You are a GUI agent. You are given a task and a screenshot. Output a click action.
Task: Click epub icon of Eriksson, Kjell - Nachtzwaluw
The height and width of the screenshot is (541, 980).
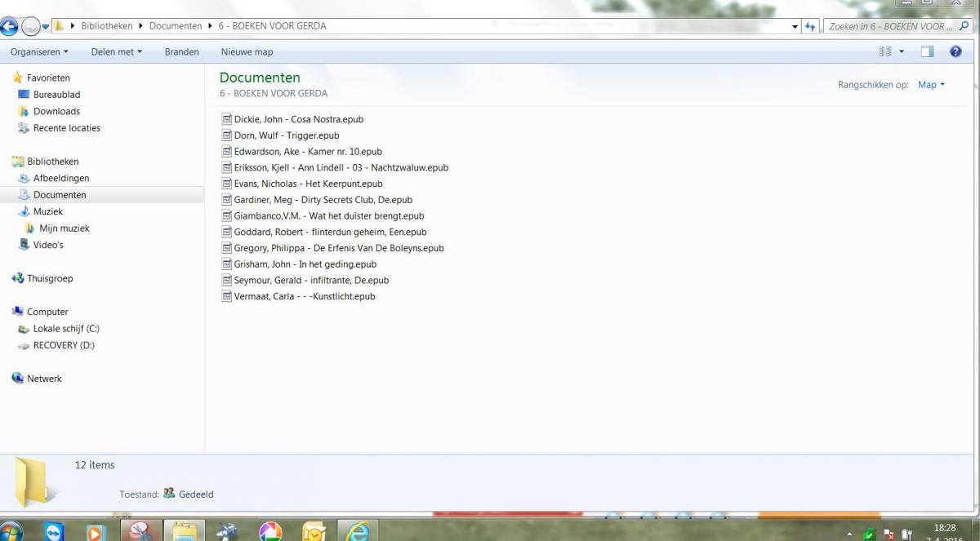(227, 167)
